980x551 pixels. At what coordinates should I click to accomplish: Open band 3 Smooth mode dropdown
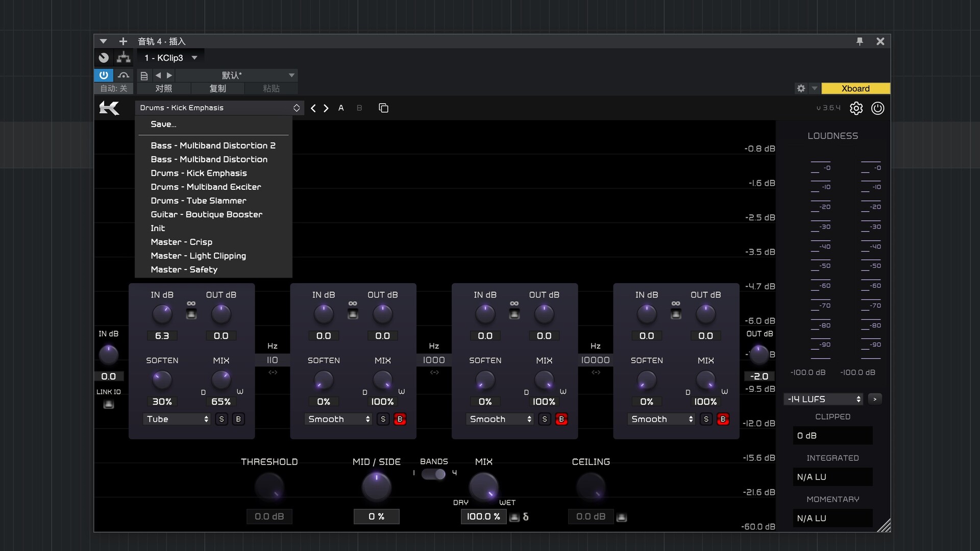(500, 419)
